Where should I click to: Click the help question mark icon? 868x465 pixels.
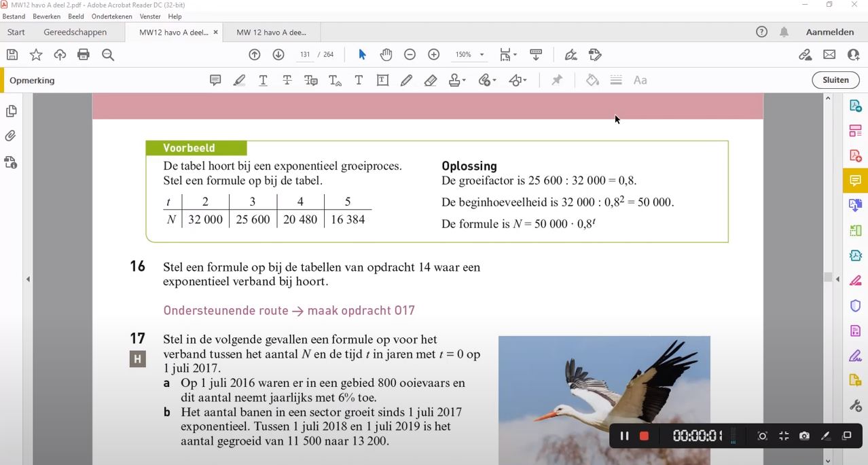tap(761, 32)
